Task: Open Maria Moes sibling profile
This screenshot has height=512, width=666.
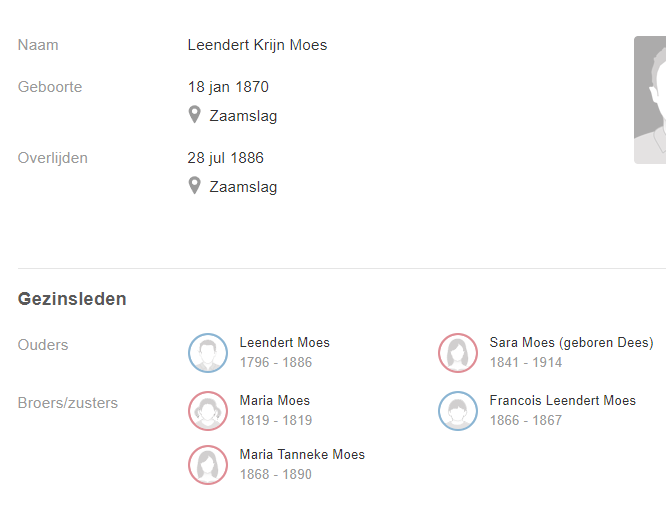Action: click(x=275, y=400)
